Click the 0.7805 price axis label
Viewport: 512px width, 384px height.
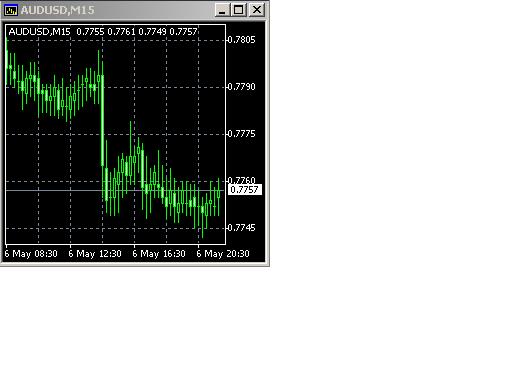coord(241,40)
